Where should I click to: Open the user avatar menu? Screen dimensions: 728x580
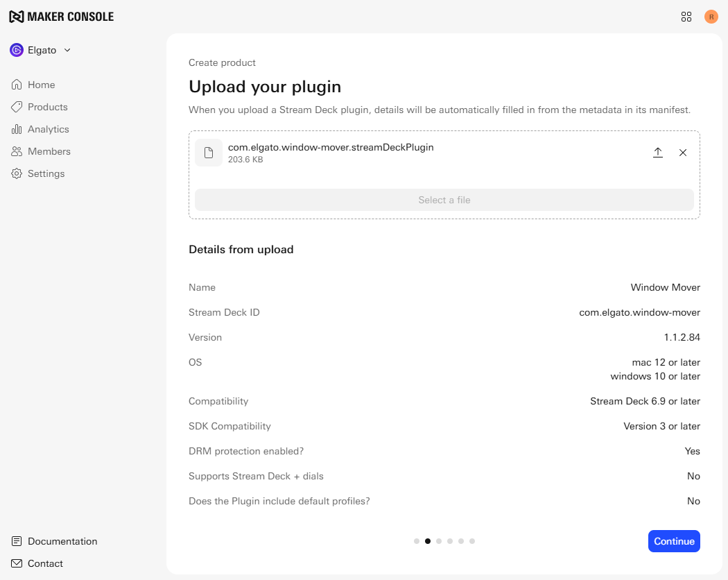[x=711, y=17]
